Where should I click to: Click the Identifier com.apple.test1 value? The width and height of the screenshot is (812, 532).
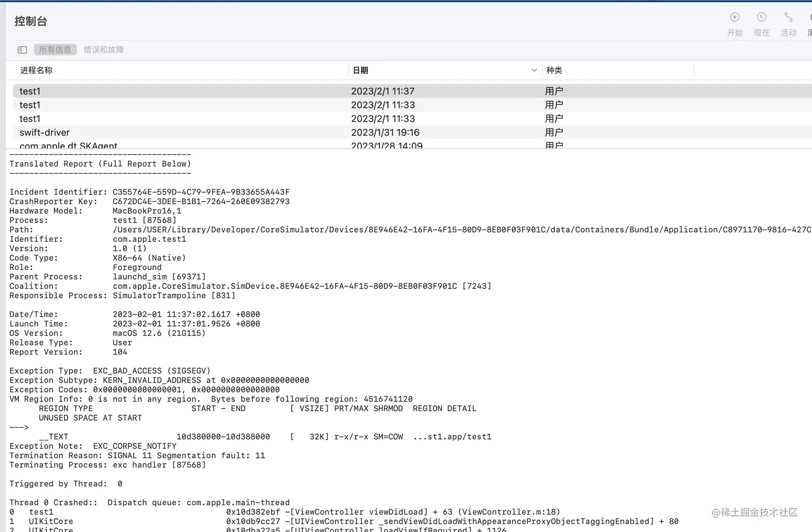[149, 239]
